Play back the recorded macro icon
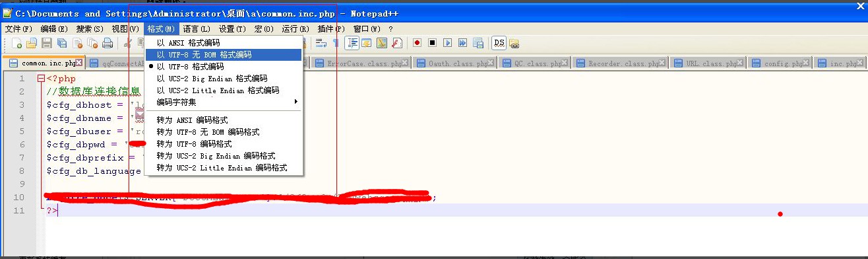 (447, 43)
